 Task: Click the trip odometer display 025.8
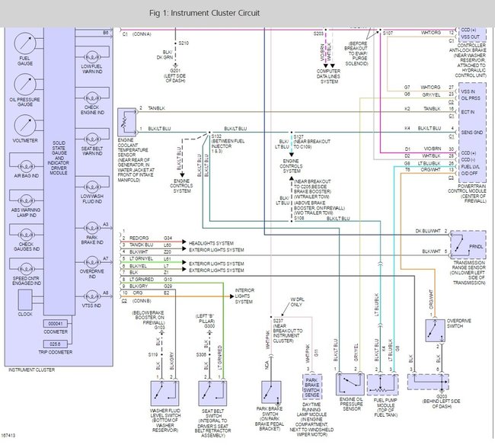click(x=56, y=344)
